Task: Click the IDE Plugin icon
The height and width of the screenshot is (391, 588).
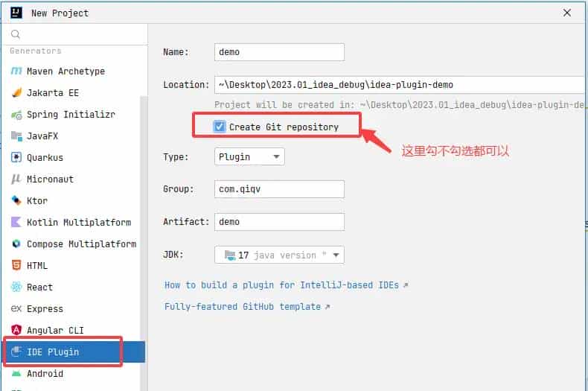Action: coord(16,352)
